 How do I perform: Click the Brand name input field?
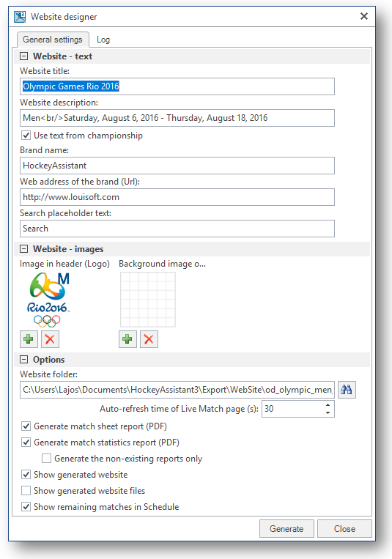pos(177,166)
